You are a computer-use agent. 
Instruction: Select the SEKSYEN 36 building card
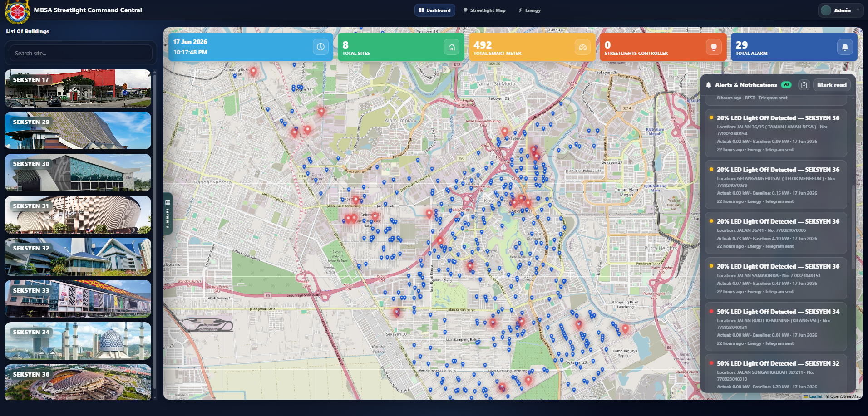click(78, 382)
